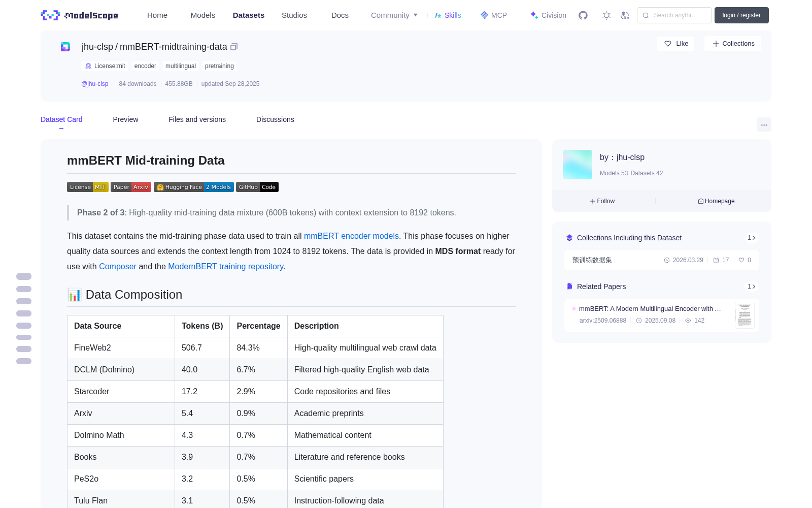Click the related paper thumbnail image

(745, 315)
